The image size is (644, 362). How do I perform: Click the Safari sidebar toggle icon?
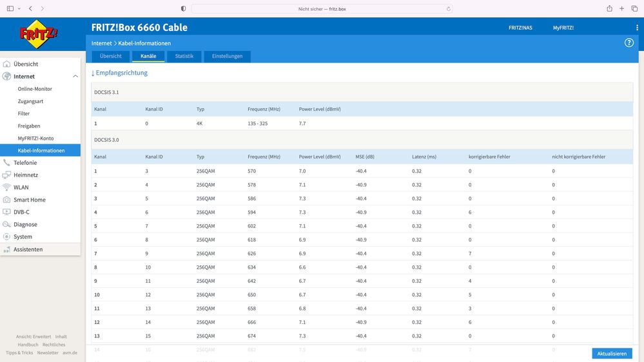click(x=10, y=8)
